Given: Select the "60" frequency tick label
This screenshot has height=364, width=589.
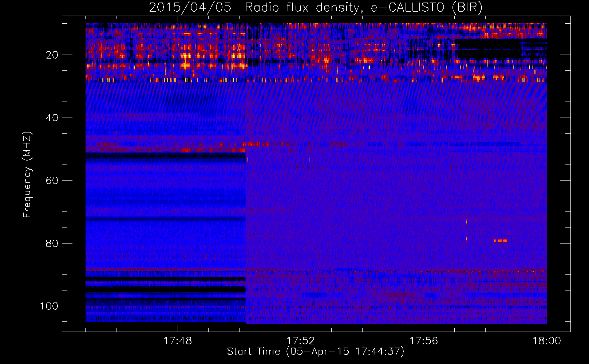Looking at the screenshot, I should tap(52, 181).
